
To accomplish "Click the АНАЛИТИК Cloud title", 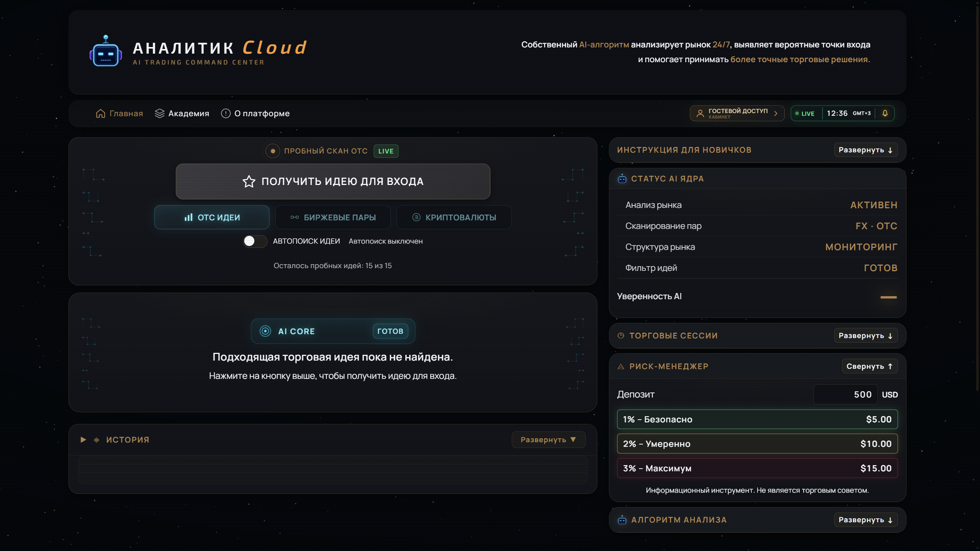I will coord(220,48).
